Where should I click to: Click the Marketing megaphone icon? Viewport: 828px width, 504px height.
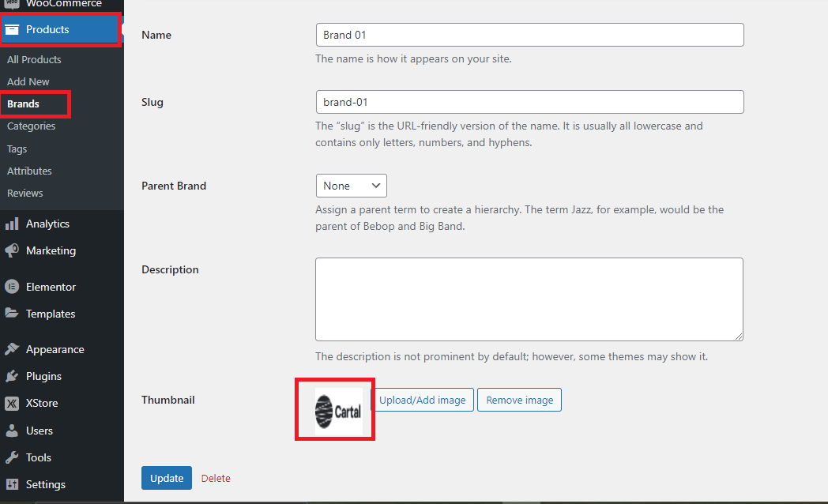[x=12, y=250]
